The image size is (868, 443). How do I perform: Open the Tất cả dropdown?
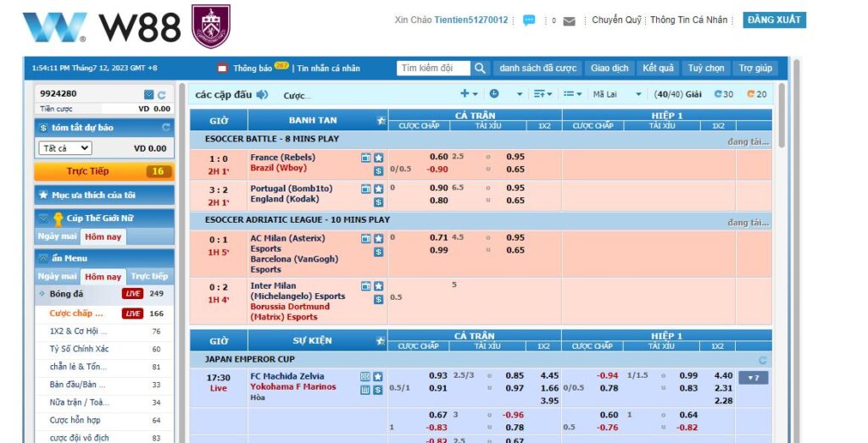pyautogui.click(x=65, y=148)
